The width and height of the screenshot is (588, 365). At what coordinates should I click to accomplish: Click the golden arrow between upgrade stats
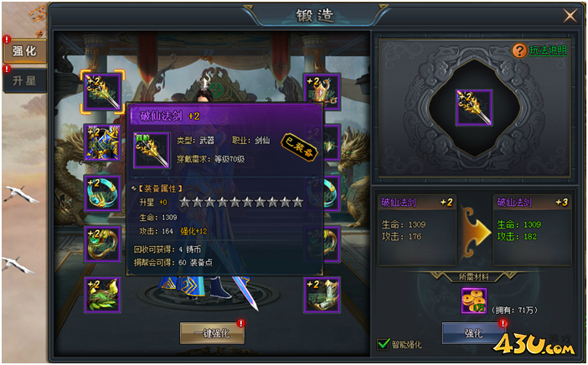click(x=477, y=233)
